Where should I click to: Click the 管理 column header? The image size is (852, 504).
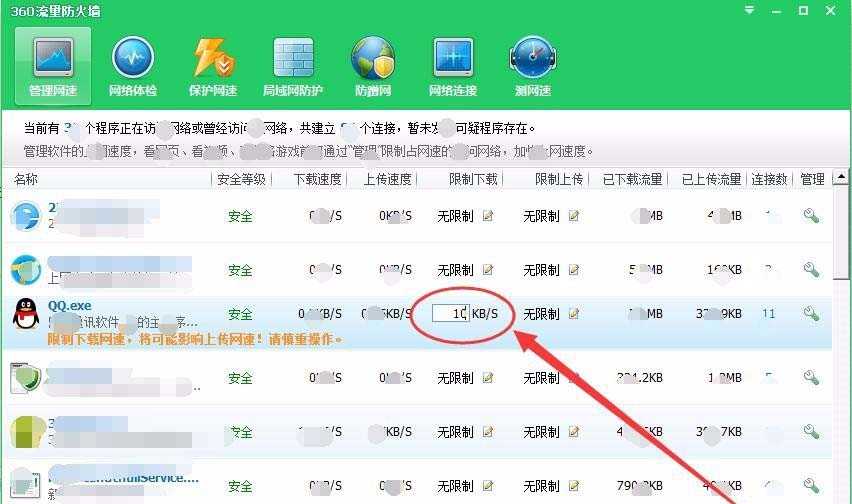tap(813, 179)
